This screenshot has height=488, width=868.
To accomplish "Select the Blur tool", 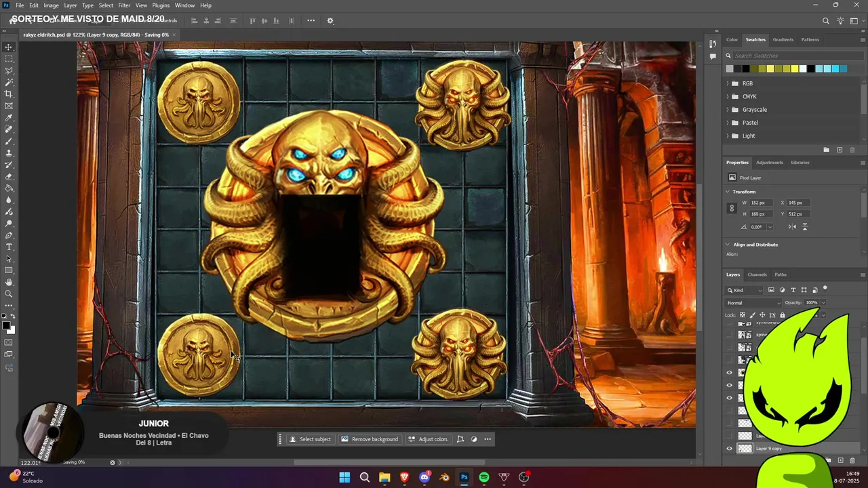I will pyautogui.click(x=9, y=200).
